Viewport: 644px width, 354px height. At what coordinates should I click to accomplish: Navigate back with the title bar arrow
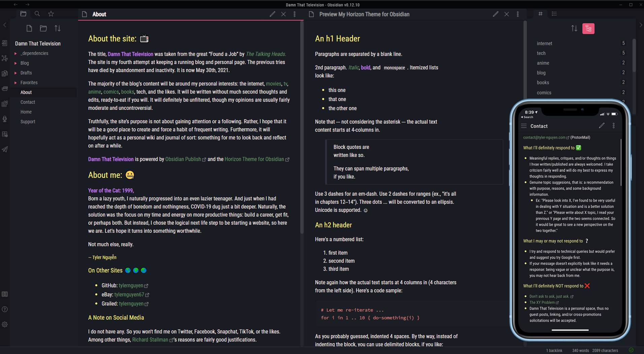click(16, 5)
